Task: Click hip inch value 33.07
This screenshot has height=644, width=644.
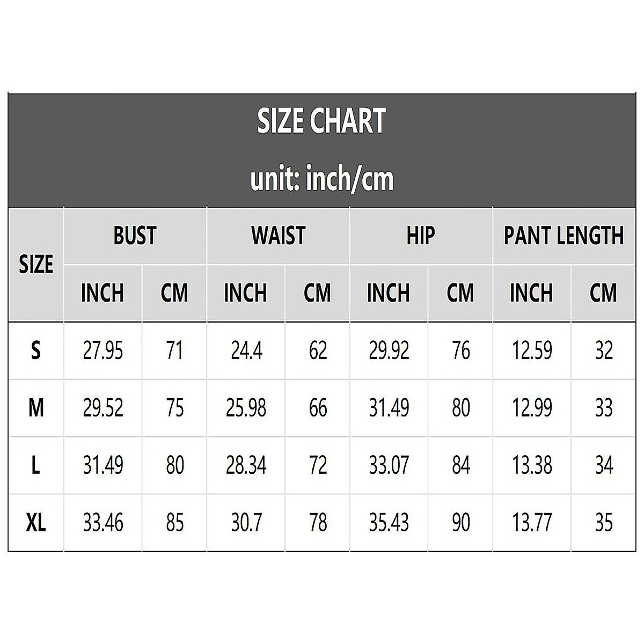Action: [x=389, y=465]
